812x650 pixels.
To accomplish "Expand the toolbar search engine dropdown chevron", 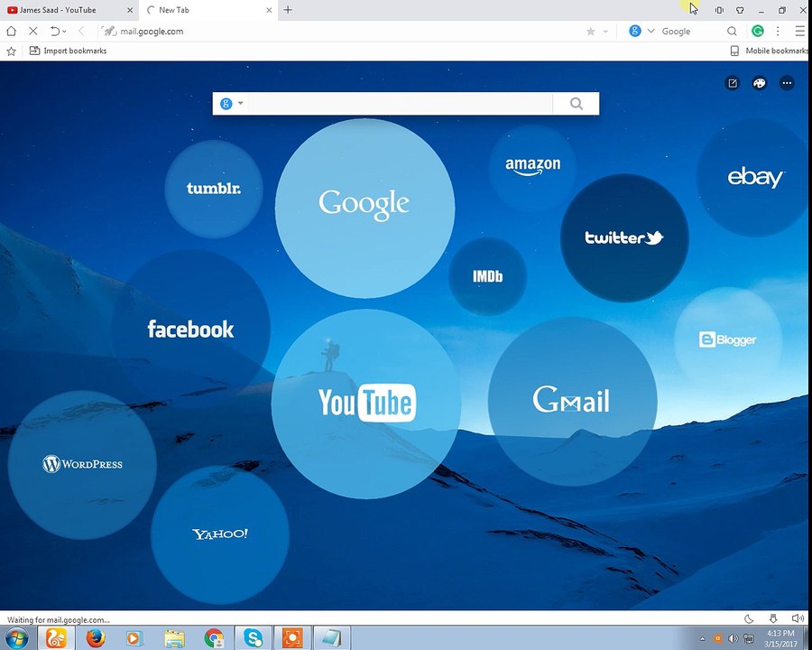I will [651, 31].
